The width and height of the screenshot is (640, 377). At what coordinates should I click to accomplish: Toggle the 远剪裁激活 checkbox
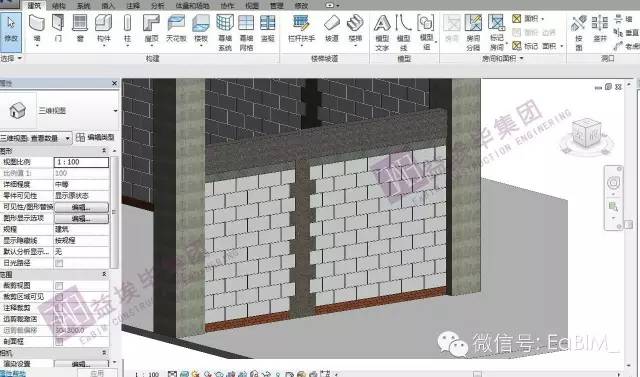(59, 319)
